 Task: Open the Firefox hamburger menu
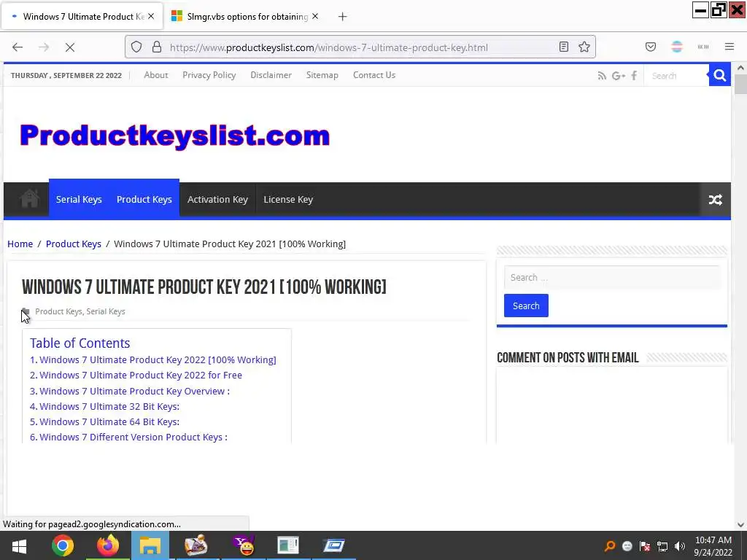(x=729, y=47)
